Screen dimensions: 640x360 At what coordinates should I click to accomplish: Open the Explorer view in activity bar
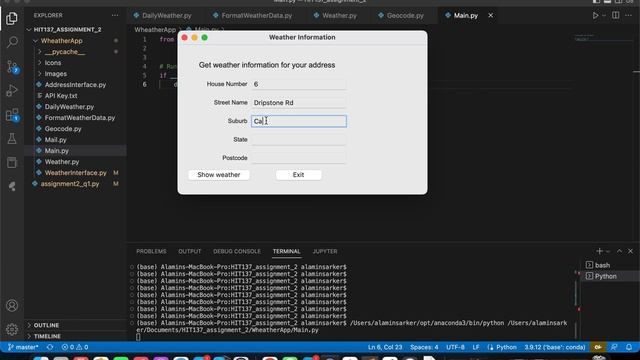[x=12, y=18]
